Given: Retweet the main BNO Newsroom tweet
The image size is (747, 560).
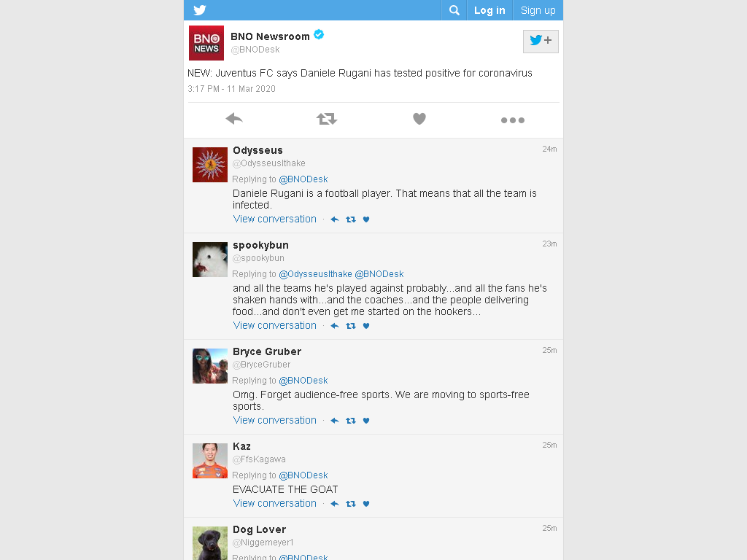Looking at the screenshot, I should [327, 119].
